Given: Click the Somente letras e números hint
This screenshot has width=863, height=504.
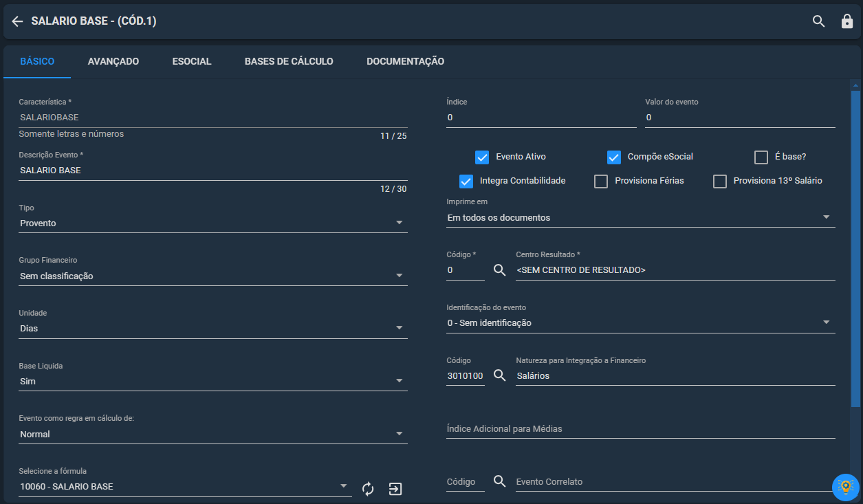Looking at the screenshot, I should [x=72, y=134].
